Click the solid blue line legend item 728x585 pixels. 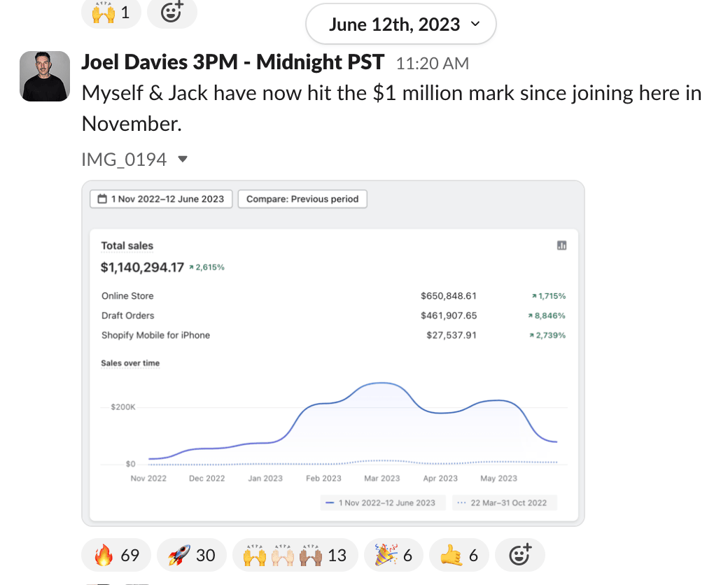tap(382, 502)
